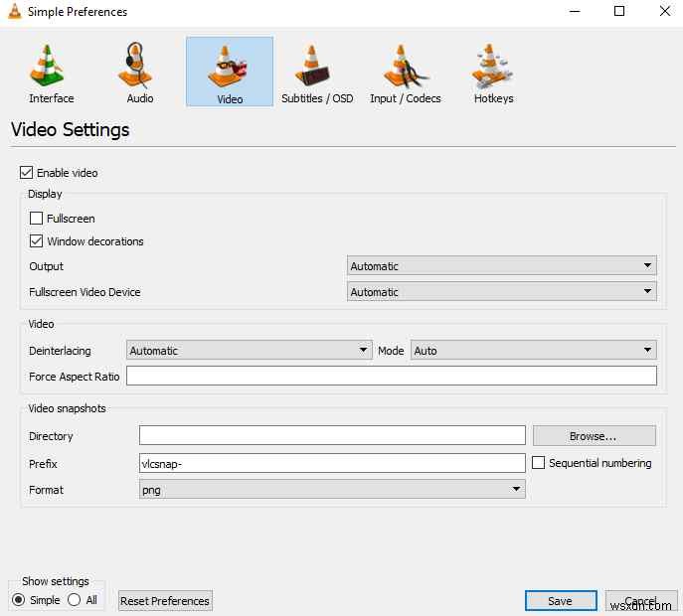Image resolution: width=683 pixels, height=616 pixels.
Task: Open the Hotkeys preferences icon
Action: click(493, 66)
